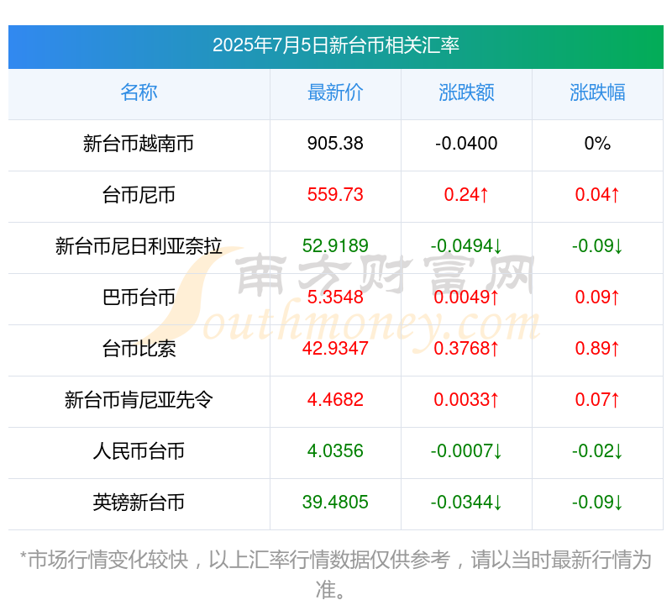The height and width of the screenshot is (616, 672).
Task: Click the 最新价 column header
Action: click(x=335, y=92)
